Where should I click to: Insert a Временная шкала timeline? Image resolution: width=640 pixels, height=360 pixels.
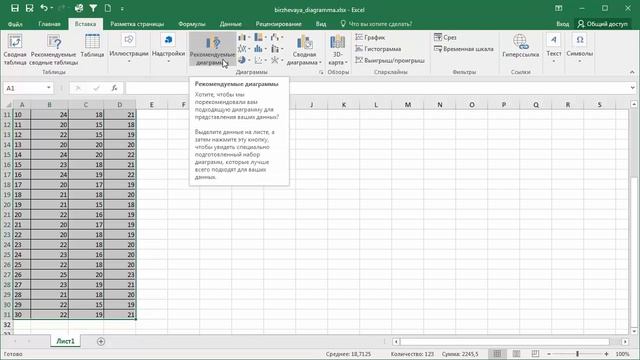[x=464, y=49]
